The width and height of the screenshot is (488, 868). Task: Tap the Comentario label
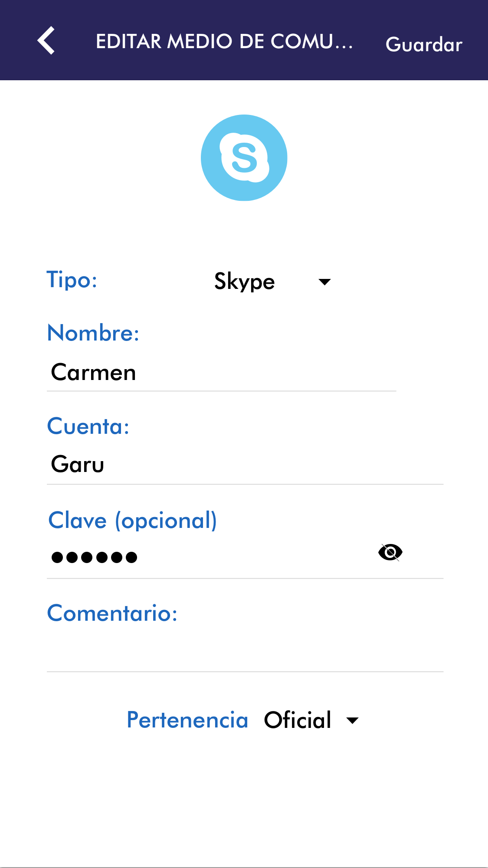tap(112, 613)
